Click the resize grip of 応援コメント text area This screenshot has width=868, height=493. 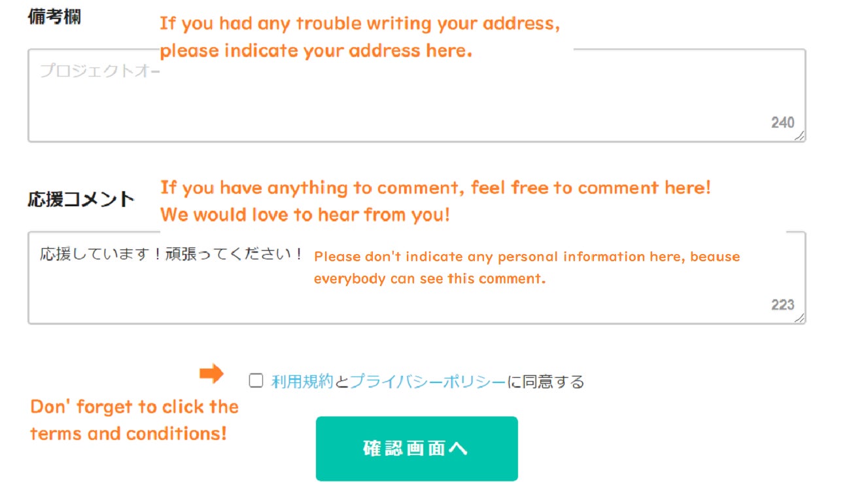[x=799, y=318]
